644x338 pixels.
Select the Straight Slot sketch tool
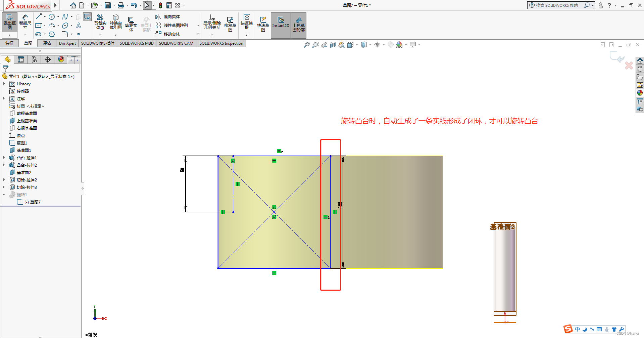click(x=38, y=34)
